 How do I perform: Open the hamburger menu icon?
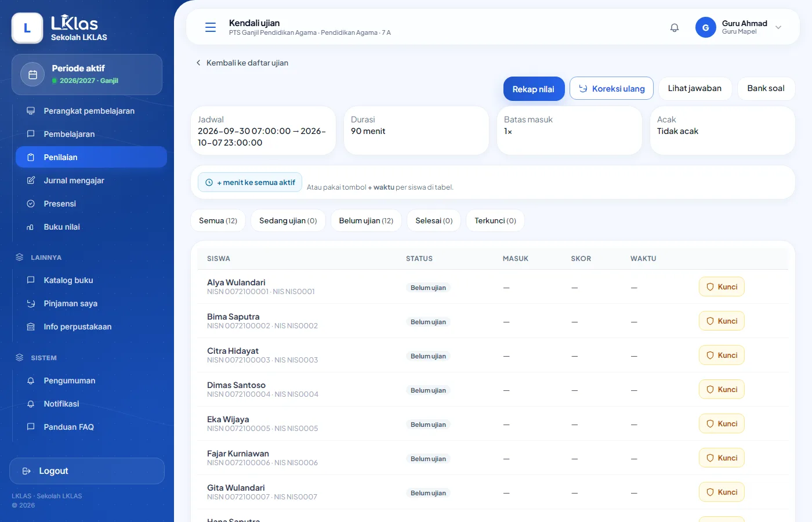211,27
